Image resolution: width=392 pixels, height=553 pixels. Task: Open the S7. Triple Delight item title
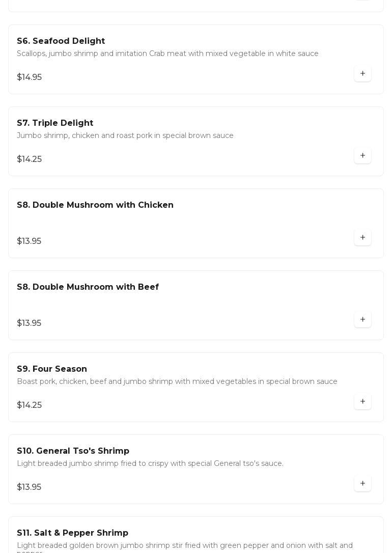click(55, 123)
